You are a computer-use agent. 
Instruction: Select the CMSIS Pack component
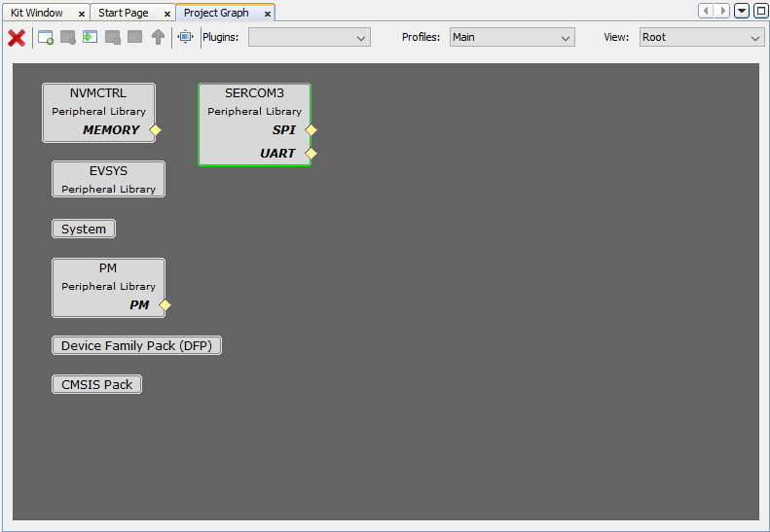click(x=96, y=385)
